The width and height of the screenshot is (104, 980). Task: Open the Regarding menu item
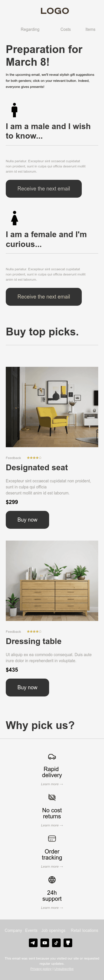coord(30,29)
